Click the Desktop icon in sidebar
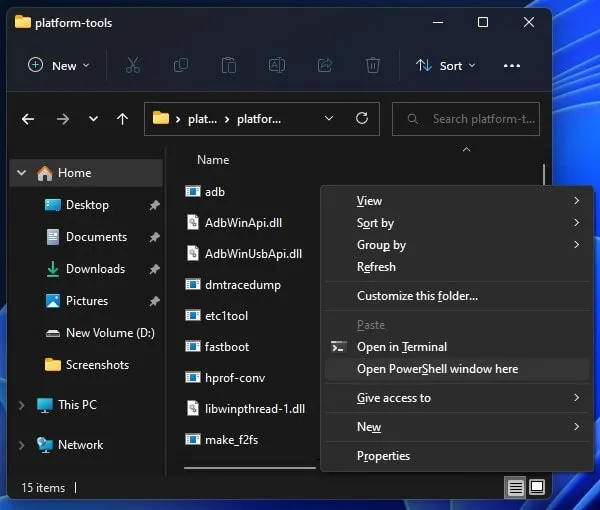 tap(53, 205)
